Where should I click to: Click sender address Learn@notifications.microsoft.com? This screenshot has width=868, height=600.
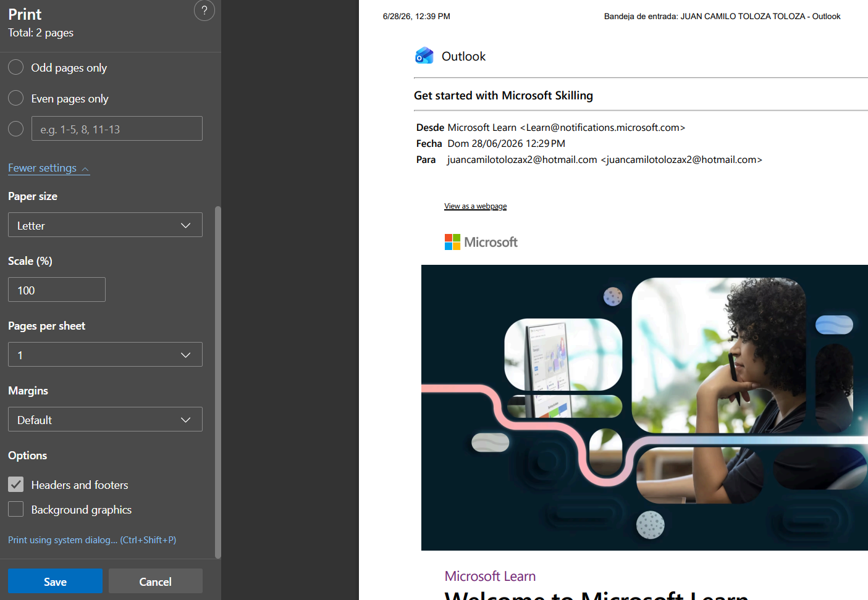(602, 128)
